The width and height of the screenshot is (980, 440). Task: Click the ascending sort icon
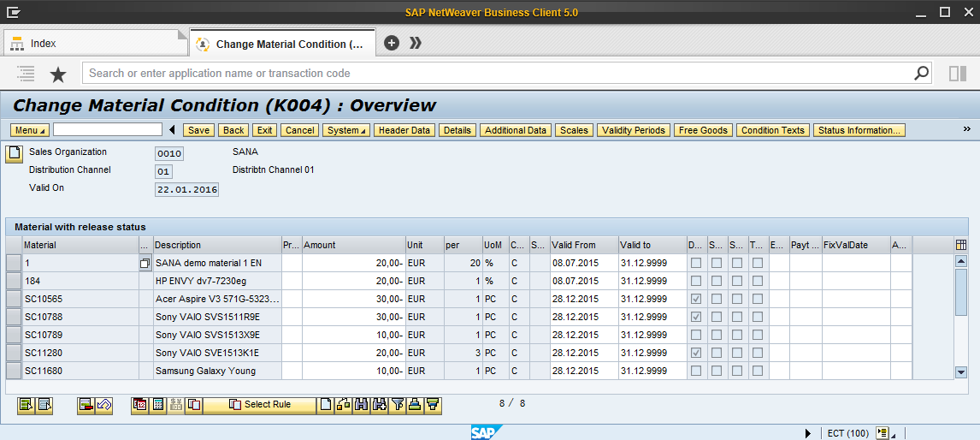[415, 405]
